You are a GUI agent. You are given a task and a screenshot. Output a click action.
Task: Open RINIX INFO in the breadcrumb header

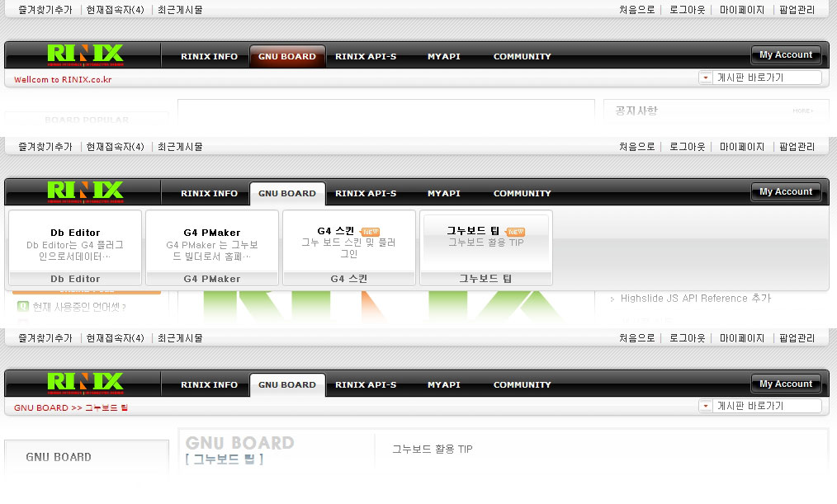(x=210, y=385)
